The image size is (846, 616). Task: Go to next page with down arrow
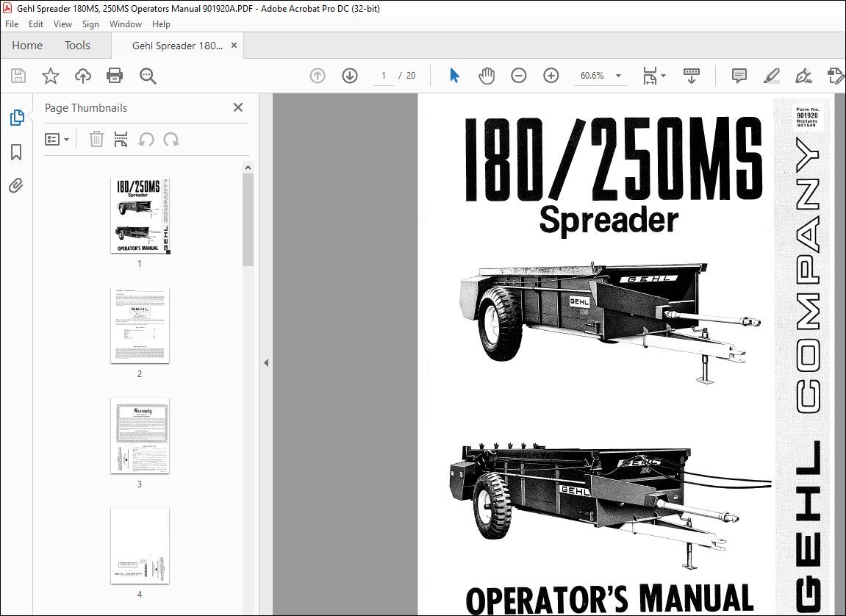point(349,75)
